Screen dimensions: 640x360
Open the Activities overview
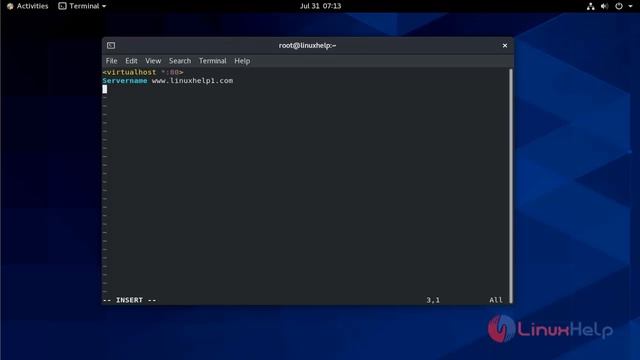point(32,6)
